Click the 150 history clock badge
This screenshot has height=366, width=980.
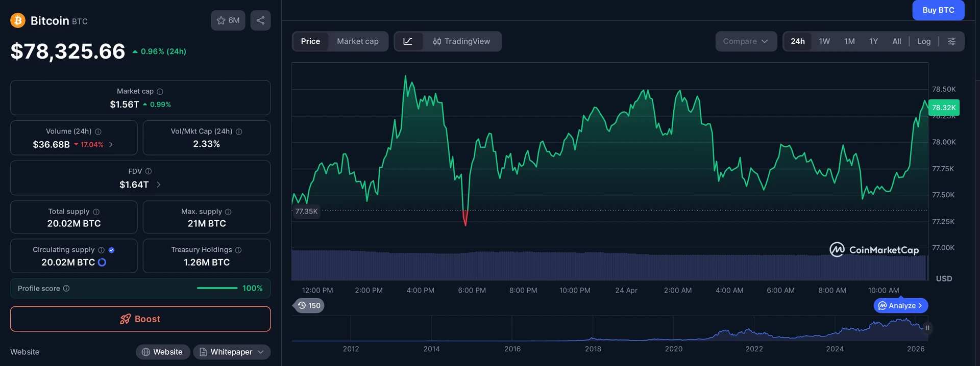tap(309, 305)
